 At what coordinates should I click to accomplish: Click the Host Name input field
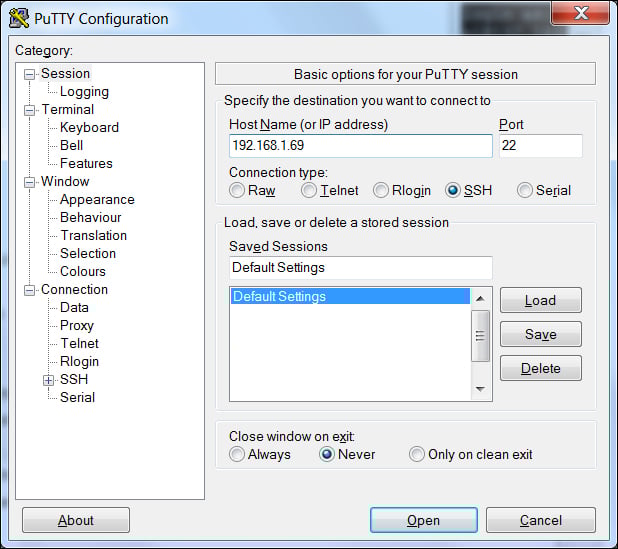click(x=360, y=146)
